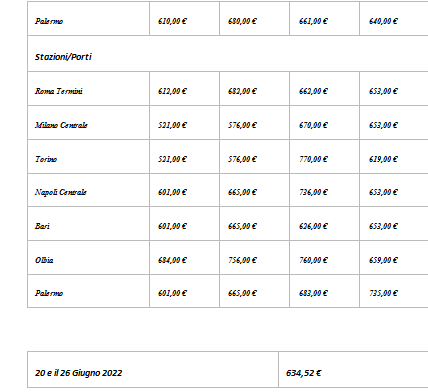The height and width of the screenshot is (392, 428).
Task: Click the 634,52 € summary cell
Action: (x=304, y=373)
